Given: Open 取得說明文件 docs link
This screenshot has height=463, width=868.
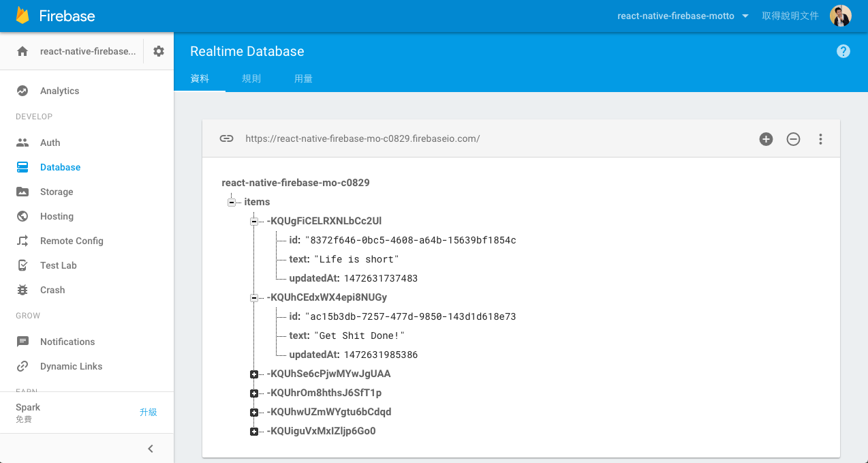Looking at the screenshot, I should (x=790, y=16).
